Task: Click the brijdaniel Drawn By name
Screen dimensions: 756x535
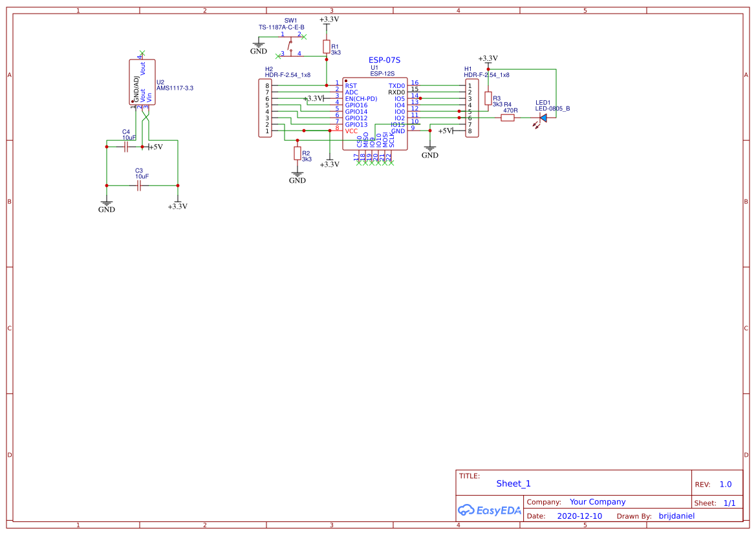Action: pos(676,516)
